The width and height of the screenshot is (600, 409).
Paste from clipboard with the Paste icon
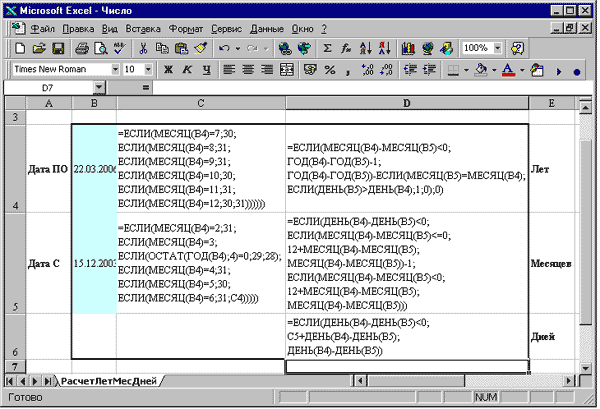[181, 49]
